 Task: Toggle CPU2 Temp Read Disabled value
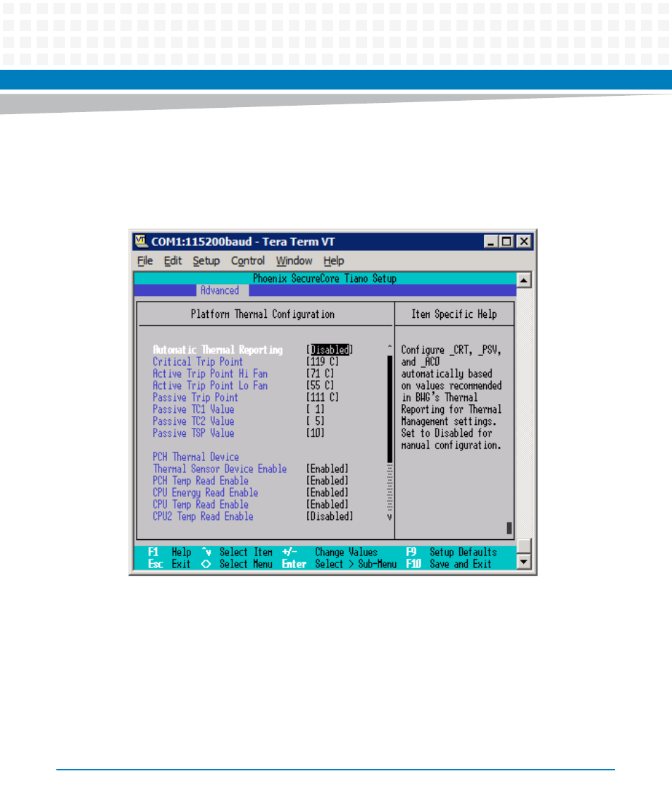point(330,516)
